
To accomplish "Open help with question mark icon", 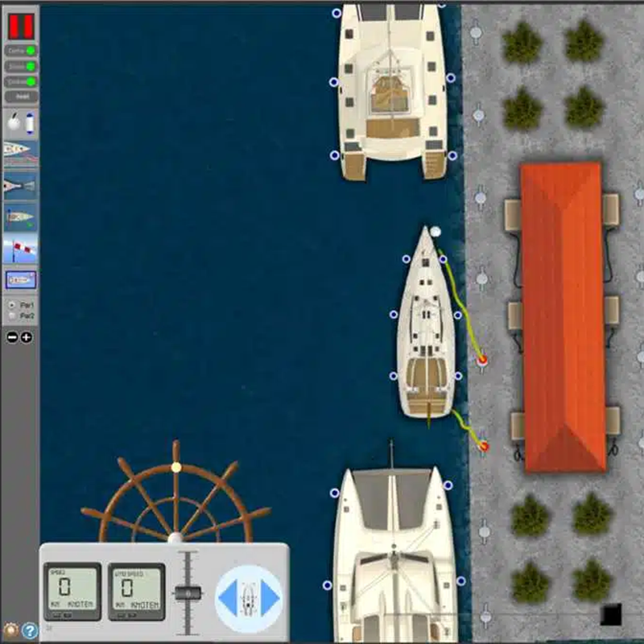I will pyautogui.click(x=30, y=630).
